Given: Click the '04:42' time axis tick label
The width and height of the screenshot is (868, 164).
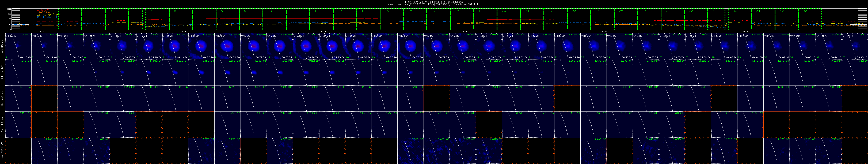Looking at the screenshot, I should pos(745,32).
